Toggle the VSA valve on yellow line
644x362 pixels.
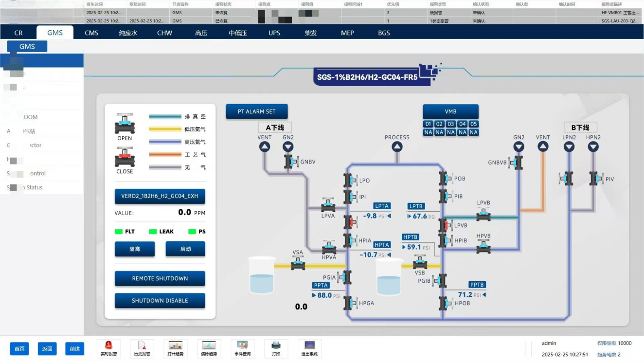coord(298,263)
